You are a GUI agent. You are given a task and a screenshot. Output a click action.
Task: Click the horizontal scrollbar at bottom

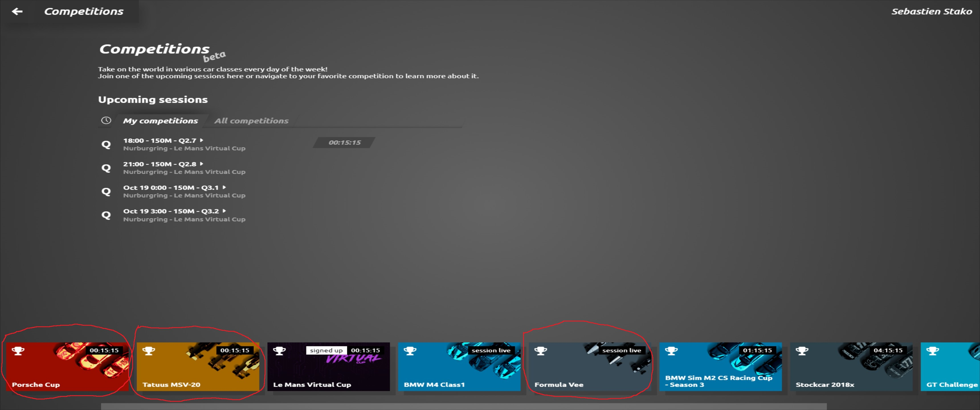pyautogui.click(x=464, y=406)
